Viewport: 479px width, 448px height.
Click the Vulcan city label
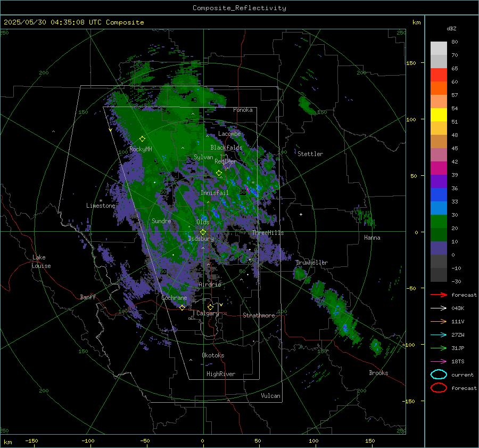coord(270,396)
